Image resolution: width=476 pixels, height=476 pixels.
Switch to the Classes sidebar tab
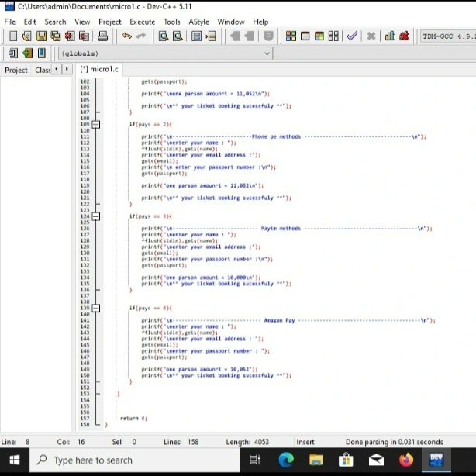pyautogui.click(x=43, y=70)
